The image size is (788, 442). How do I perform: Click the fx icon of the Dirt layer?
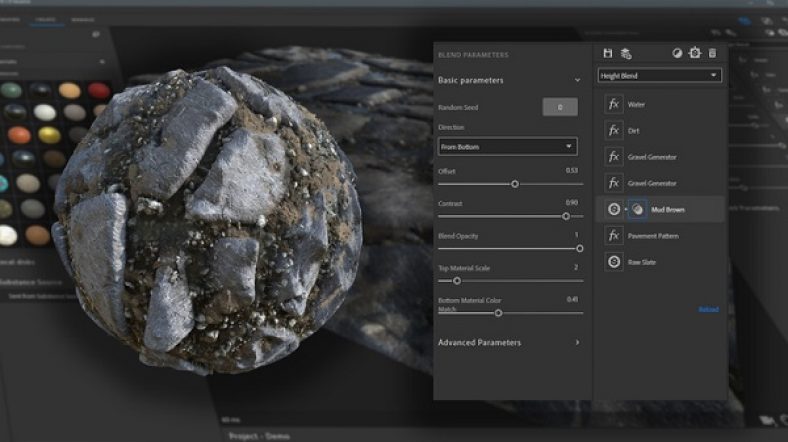[x=614, y=131]
